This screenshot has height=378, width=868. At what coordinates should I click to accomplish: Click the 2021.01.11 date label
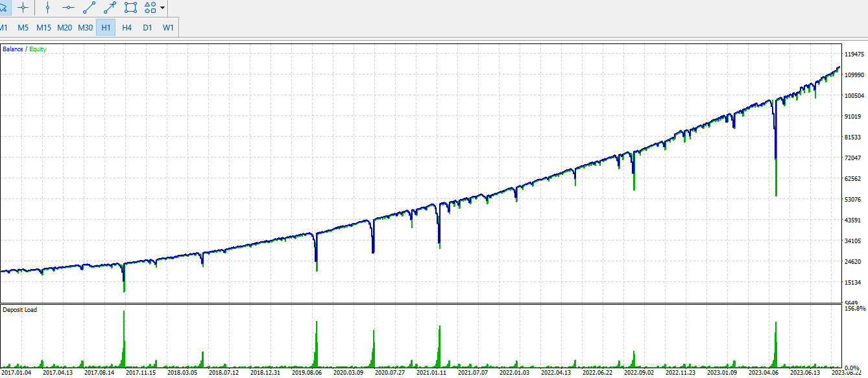[431, 373]
